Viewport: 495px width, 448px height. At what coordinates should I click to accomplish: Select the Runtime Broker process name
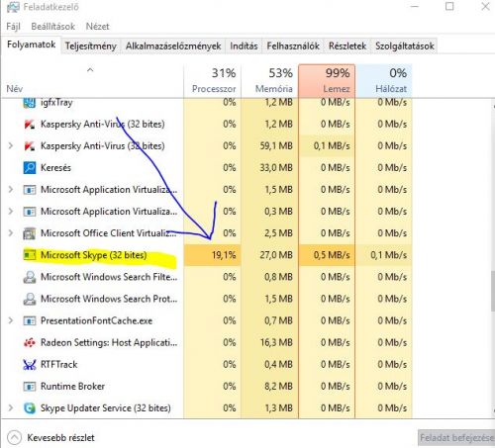click(x=72, y=387)
